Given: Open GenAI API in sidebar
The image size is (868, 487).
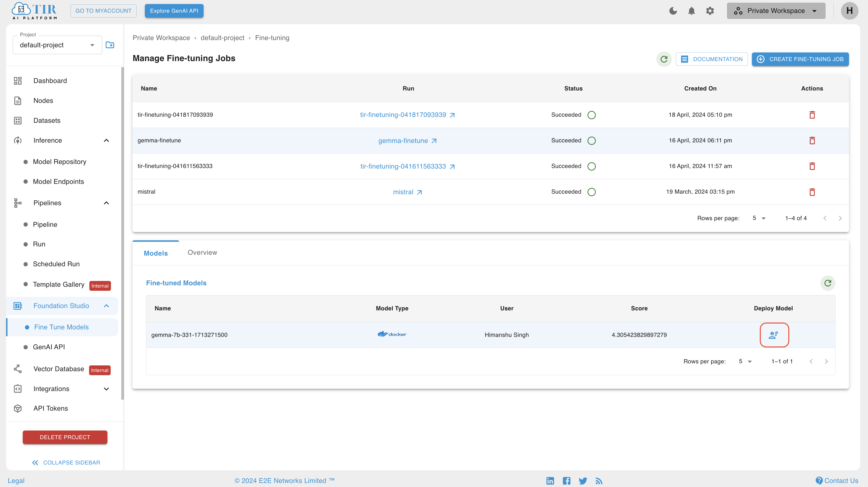Looking at the screenshot, I should click(x=49, y=347).
